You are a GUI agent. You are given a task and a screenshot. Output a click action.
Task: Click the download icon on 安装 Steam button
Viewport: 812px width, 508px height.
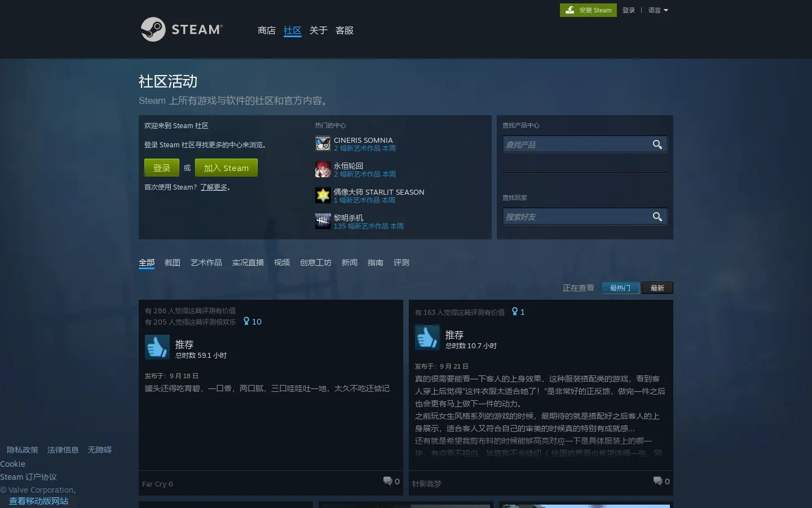coord(570,10)
